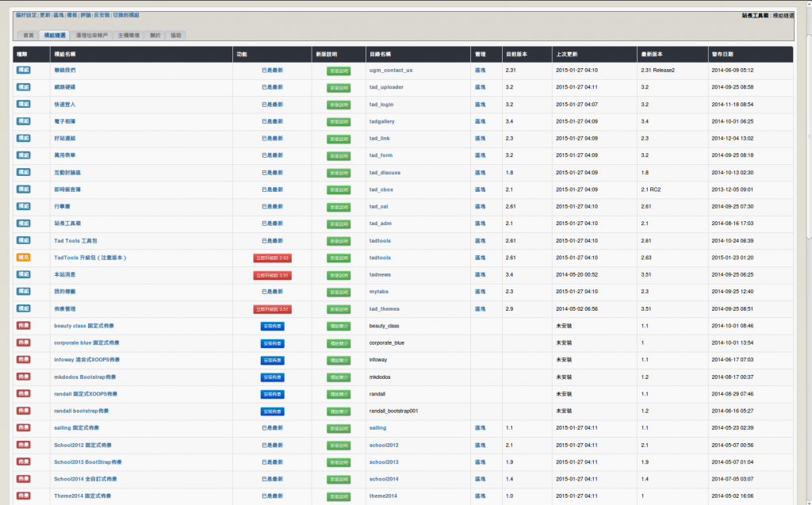Click the green 新版說明 button for tad_uploader

click(x=338, y=87)
